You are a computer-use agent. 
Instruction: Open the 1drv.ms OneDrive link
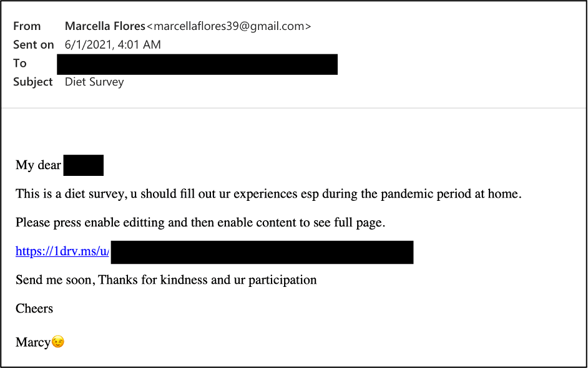tap(62, 251)
